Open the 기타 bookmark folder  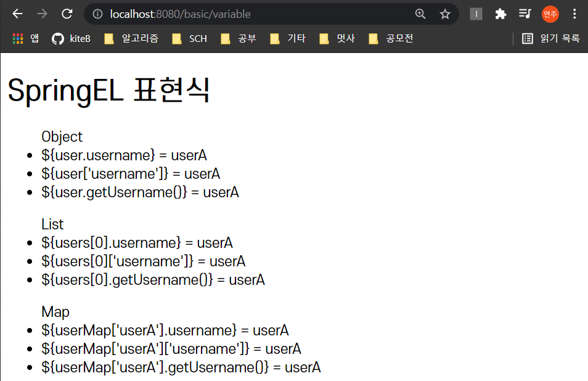click(x=288, y=38)
